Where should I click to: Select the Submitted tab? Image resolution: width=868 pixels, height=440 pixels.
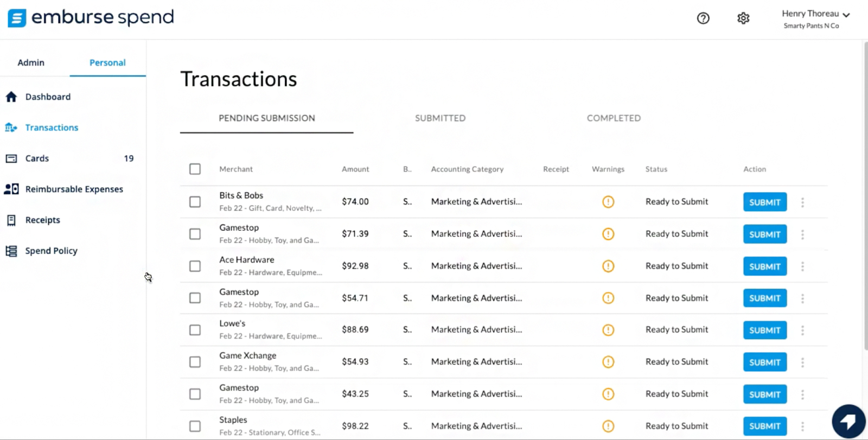tap(440, 118)
